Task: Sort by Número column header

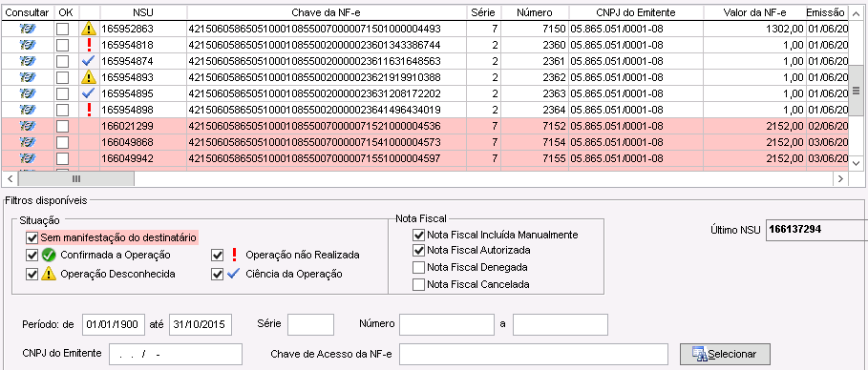Action: pos(536,12)
